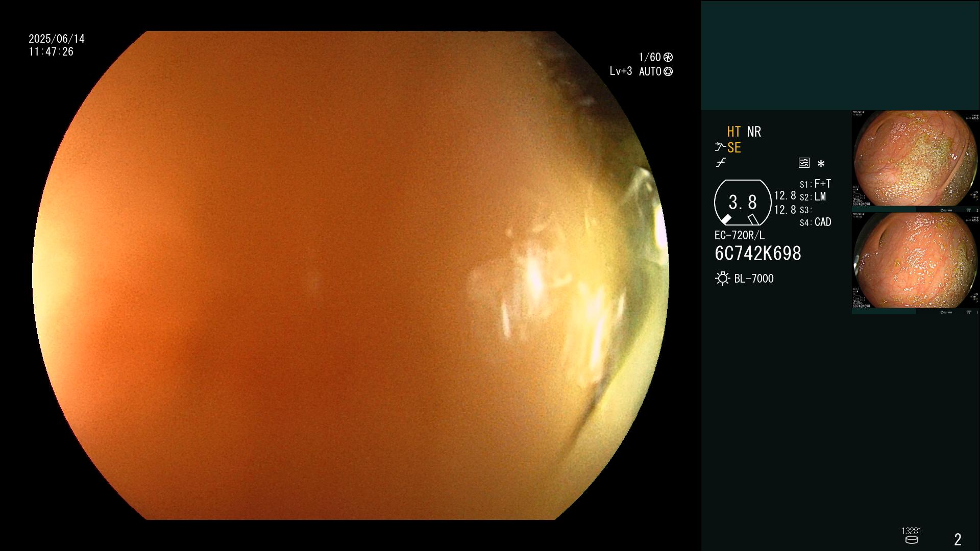Select the HT indicator
980x551 pixels.
[x=734, y=132]
